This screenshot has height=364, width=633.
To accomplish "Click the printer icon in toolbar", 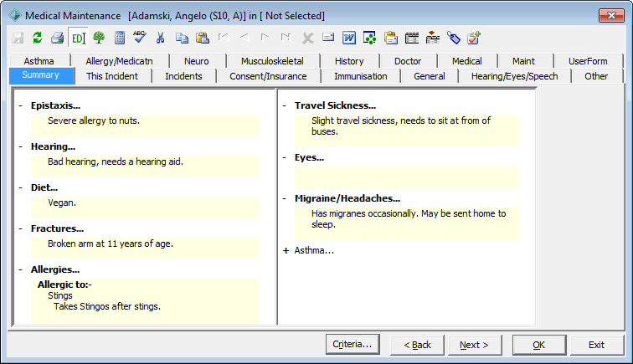I will (x=57, y=38).
